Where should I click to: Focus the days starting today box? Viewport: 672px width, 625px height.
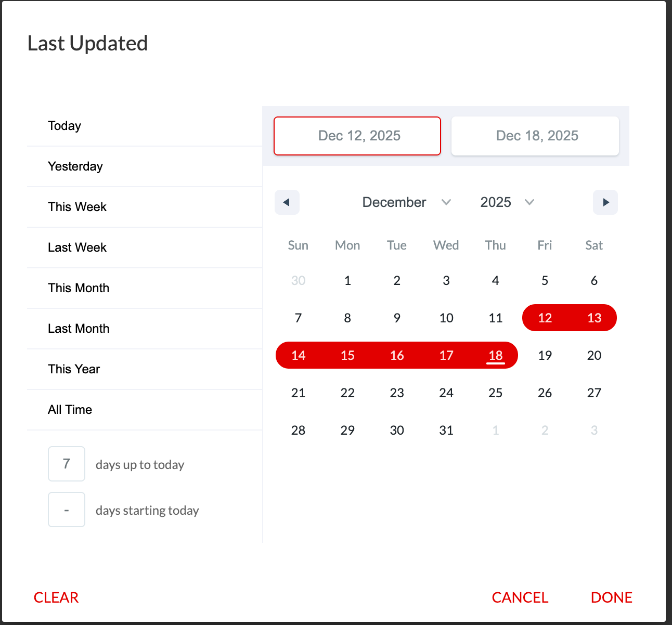(67, 510)
